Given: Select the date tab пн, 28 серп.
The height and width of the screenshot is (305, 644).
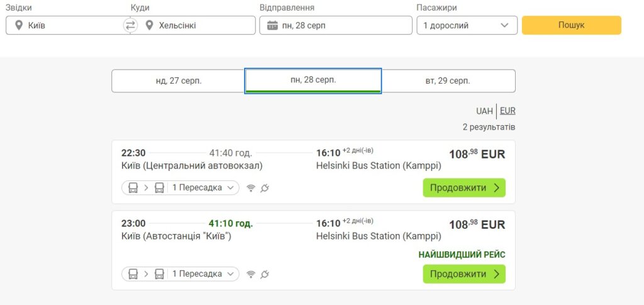Looking at the screenshot, I should point(313,80).
